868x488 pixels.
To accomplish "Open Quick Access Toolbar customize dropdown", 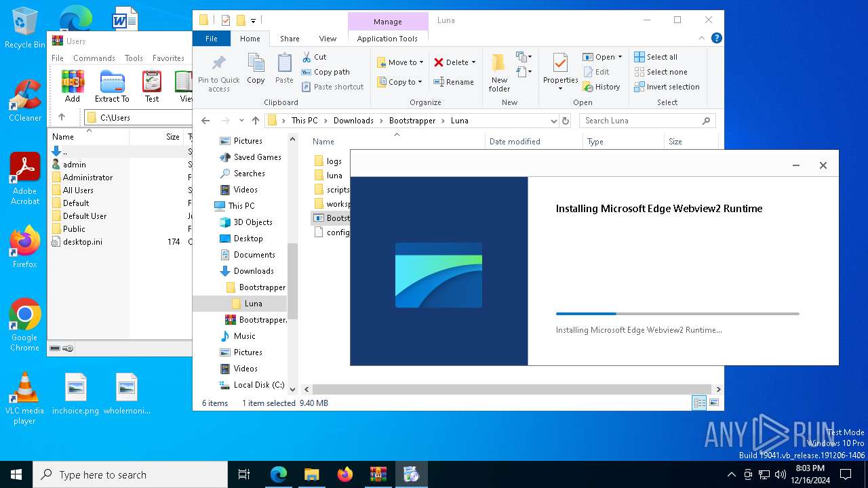I will point(253,20).
